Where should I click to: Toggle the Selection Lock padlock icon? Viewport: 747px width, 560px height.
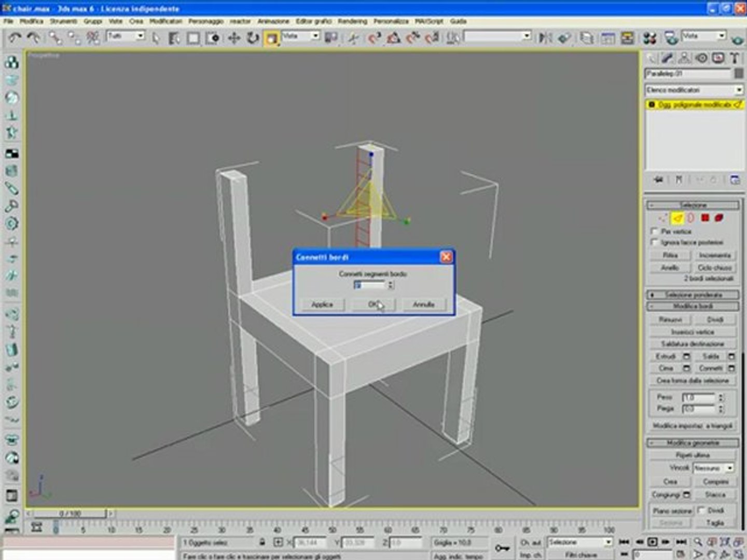click(x=262, y=542)
